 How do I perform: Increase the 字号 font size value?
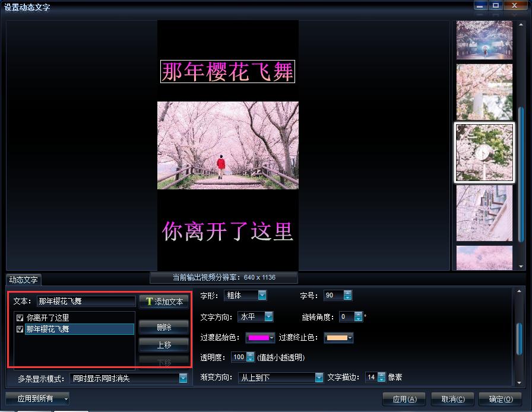click(346, 293)
